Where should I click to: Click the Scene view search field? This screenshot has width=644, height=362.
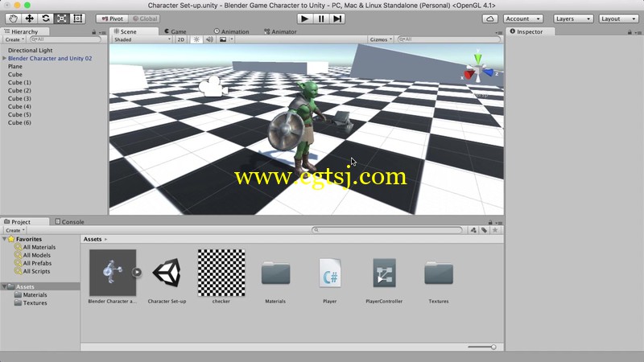pos(449,39)
